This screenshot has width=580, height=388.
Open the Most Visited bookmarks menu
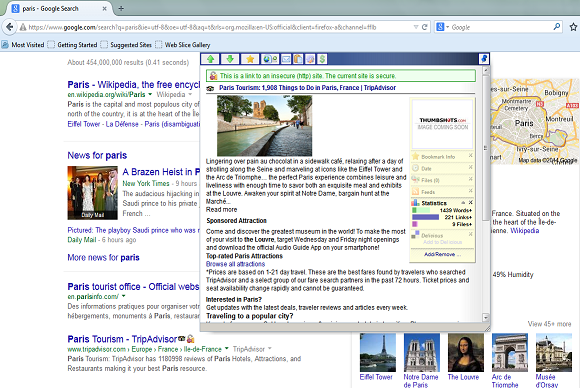pyautogui.click(x=23, y=45)
